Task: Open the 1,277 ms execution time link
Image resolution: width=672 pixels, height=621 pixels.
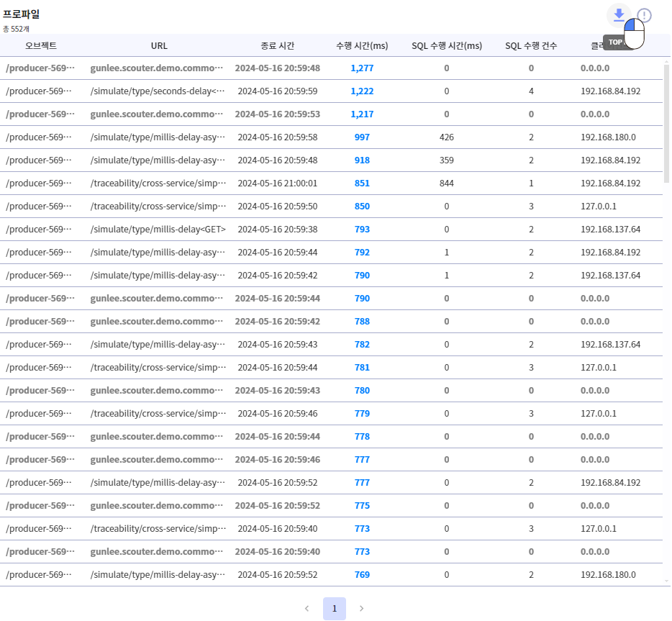Action: (x=362, y=68)
